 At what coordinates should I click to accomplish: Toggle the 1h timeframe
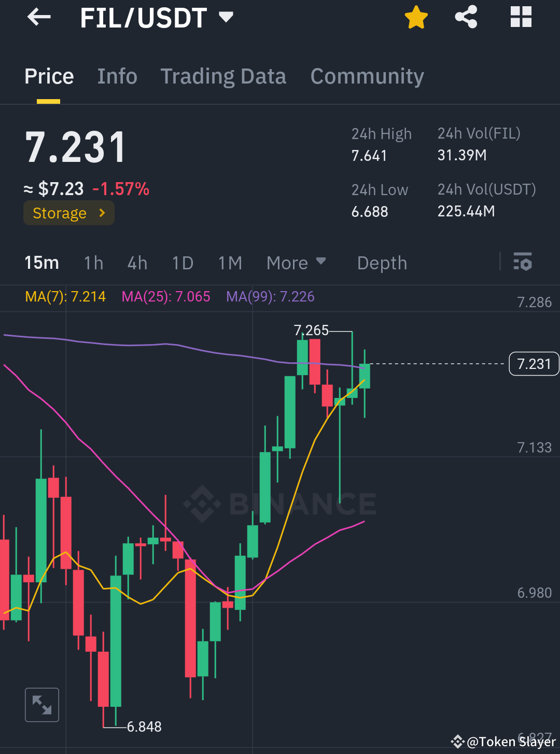93,263
